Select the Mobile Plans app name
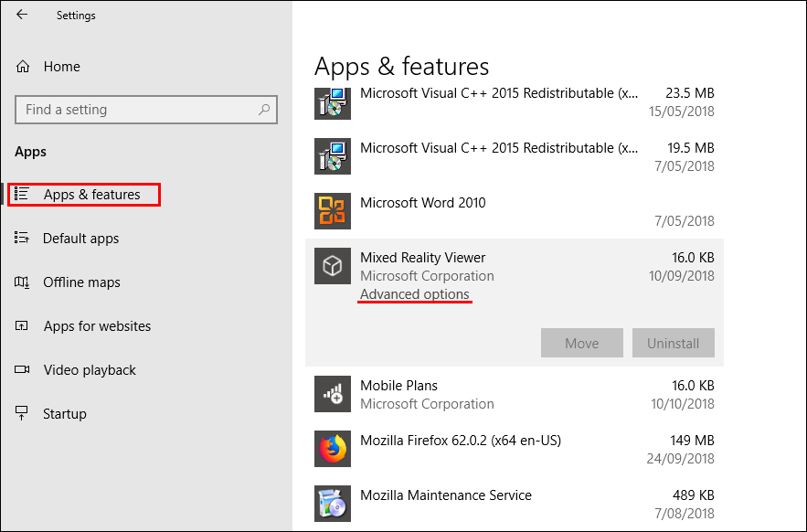 398,386
